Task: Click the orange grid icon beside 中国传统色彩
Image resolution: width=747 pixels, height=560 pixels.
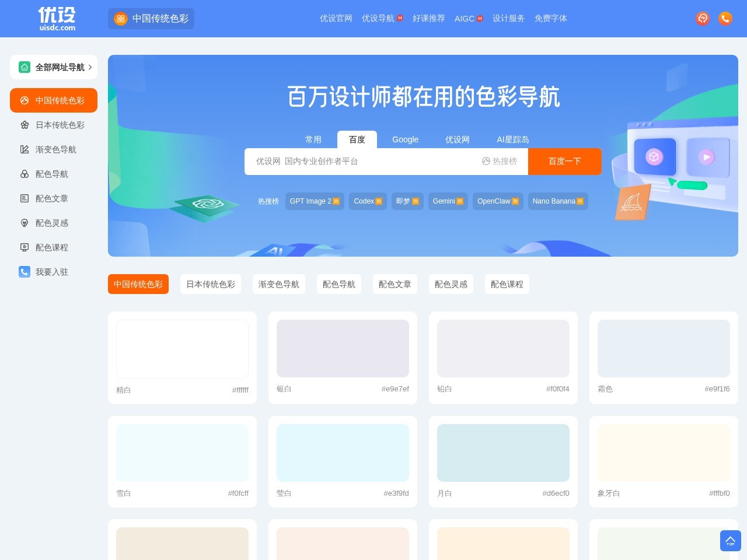Action: coord(121,19)
